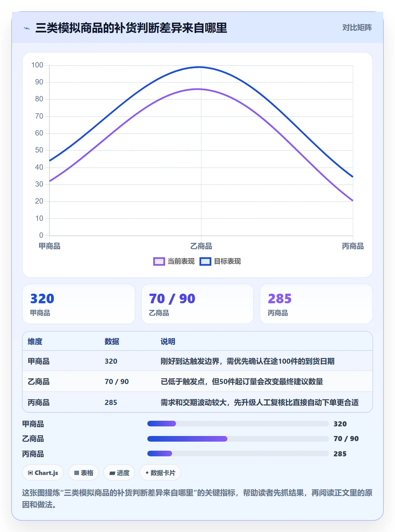Click the 说明 column header
The width and height of the screenshot is (395, 532).
168,342
